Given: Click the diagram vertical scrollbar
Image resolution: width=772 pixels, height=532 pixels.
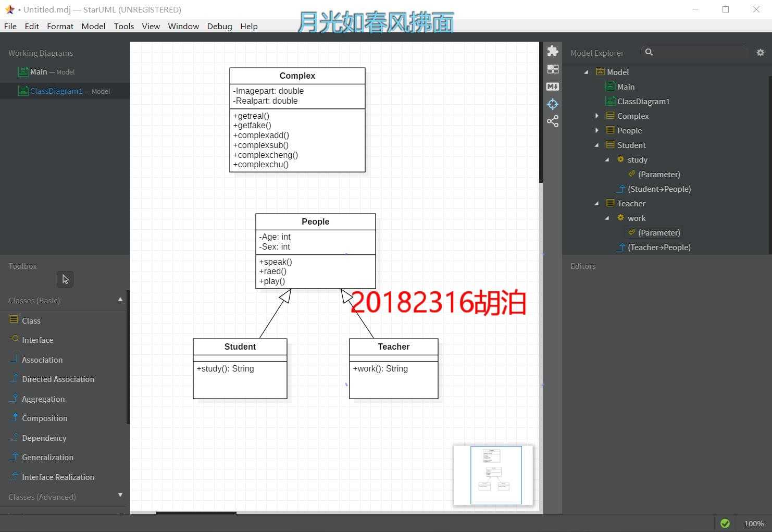Looking at the screenshot, I should point(541,112).
